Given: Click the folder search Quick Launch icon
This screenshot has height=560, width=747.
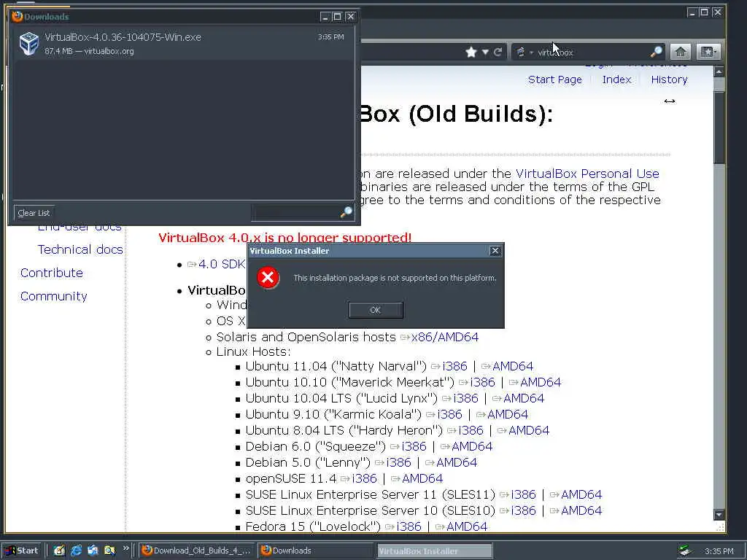Looking at the screenshot, I should point(109,551).
